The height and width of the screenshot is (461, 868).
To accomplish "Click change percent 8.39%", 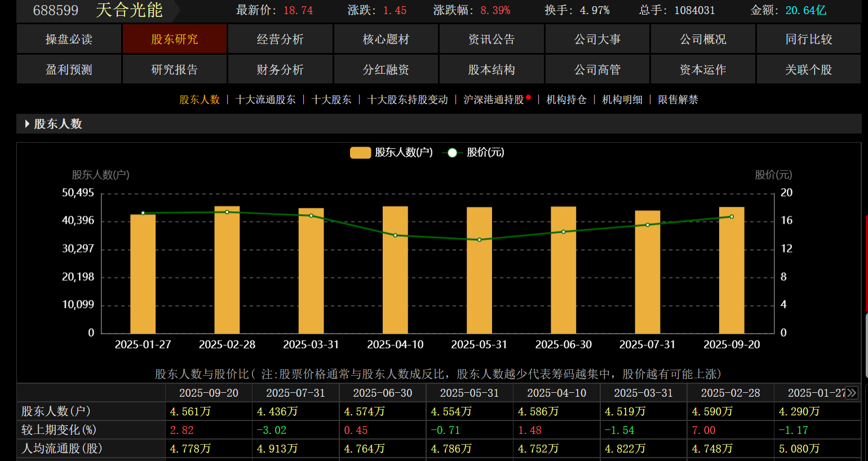I will tap(495, 10).
